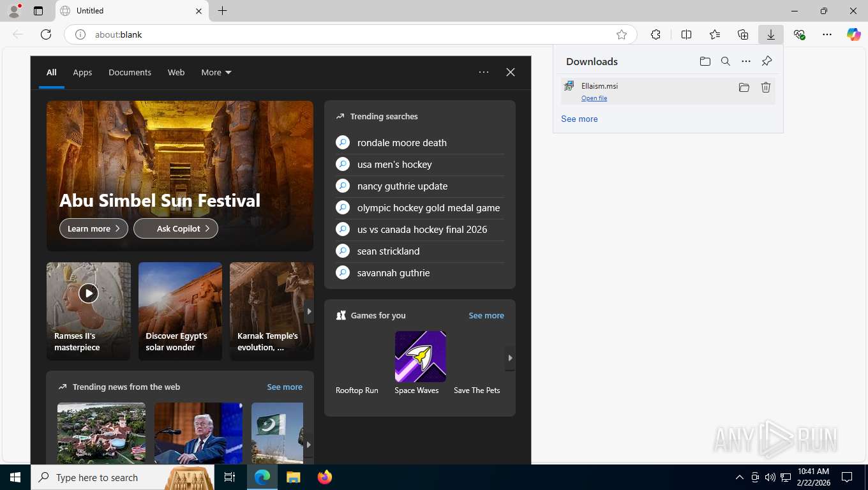This screenshot has width=868, height=490.
Task: Close the search panel
Action: [x=511, y=72]
